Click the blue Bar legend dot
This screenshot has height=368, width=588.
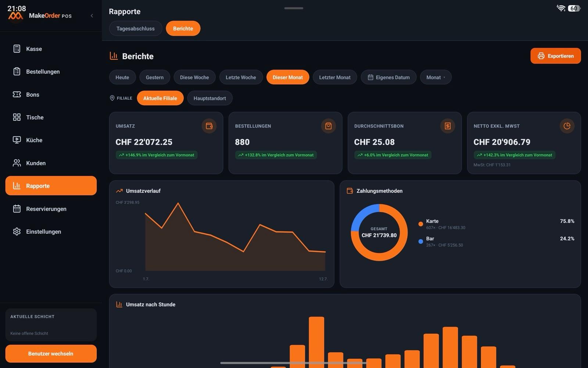[x=421, y=241]
